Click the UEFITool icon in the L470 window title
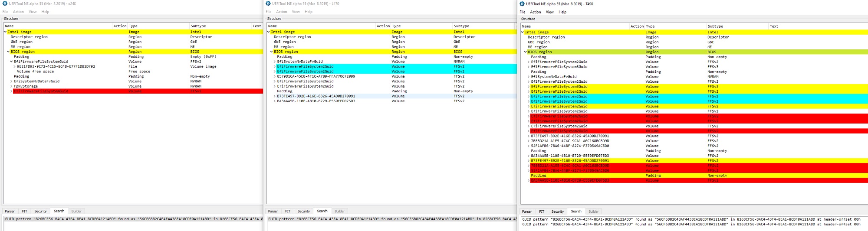 pos(268,3)
